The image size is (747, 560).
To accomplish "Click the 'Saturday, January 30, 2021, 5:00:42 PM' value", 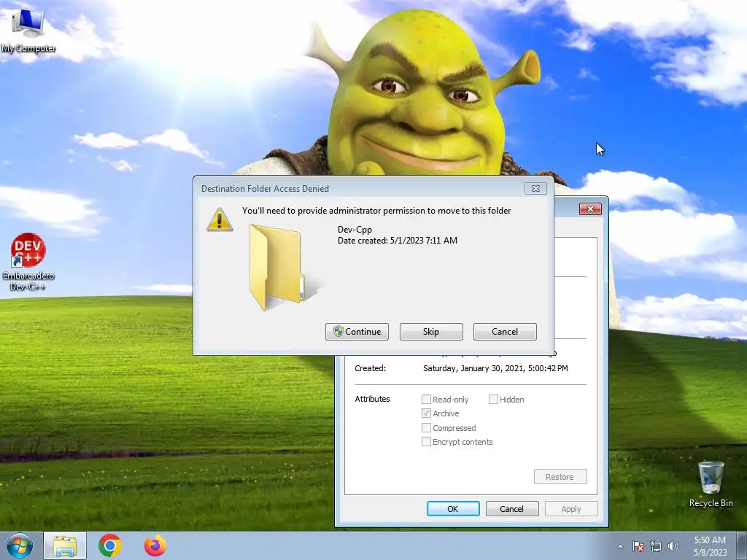I will (495, 368).
